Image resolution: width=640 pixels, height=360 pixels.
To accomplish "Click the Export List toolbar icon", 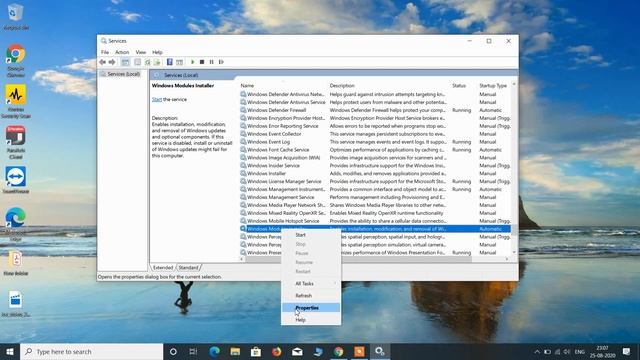I will click(x=157, y=62).
